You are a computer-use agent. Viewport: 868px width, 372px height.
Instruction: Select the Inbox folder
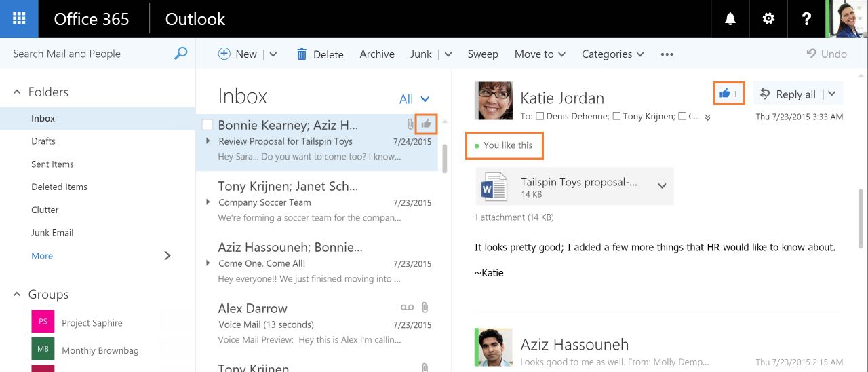click(98, 118)
